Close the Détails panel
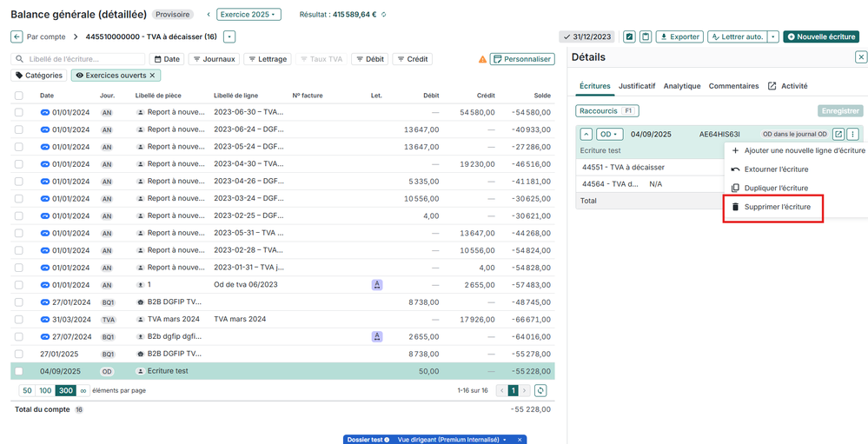The image size is (868, 444). coord(860,57)
